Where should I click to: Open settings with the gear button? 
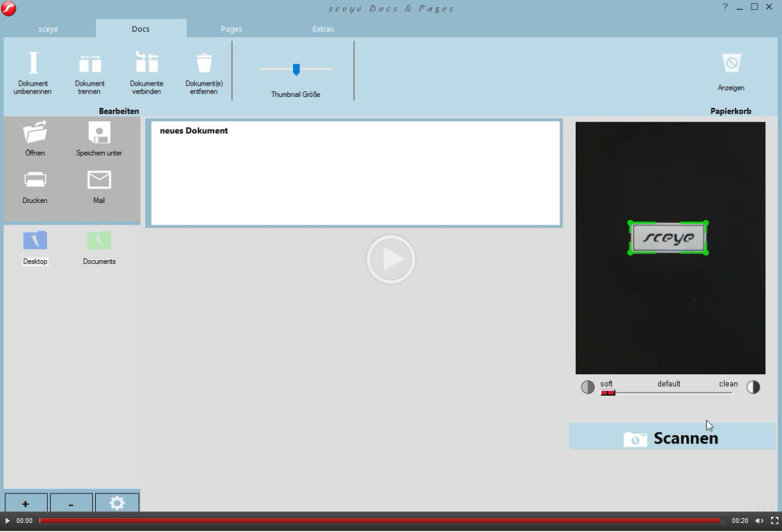[x=117, y=504]
